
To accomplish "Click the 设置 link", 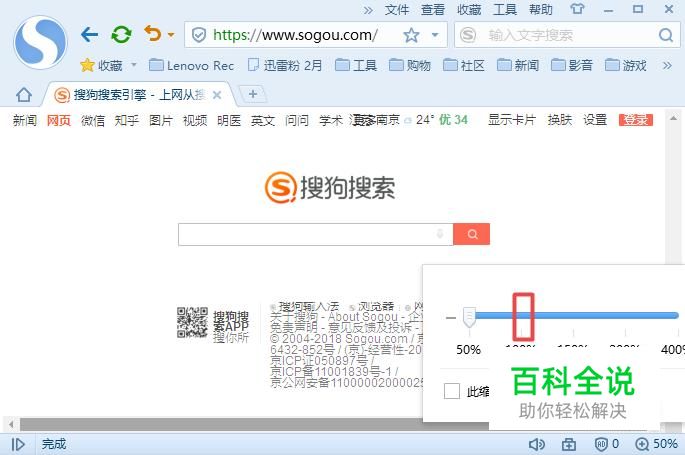I will click(x=595, y=120).
